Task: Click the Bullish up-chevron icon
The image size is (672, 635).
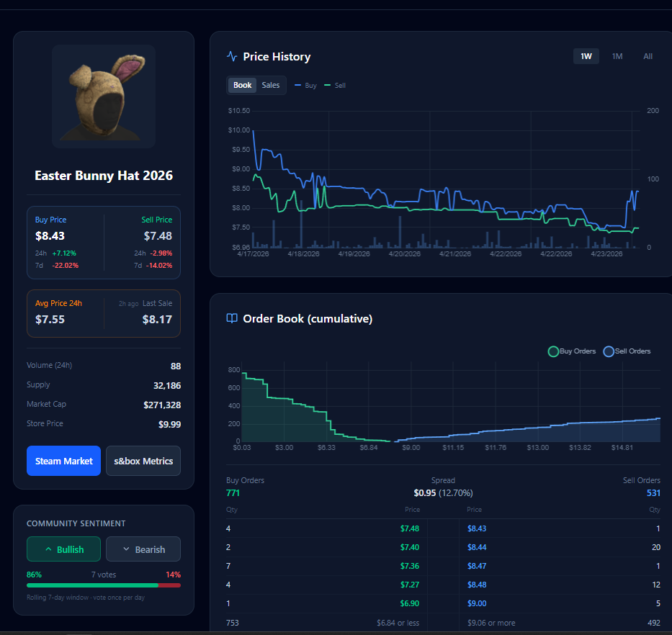Action: tap(48, 549)
